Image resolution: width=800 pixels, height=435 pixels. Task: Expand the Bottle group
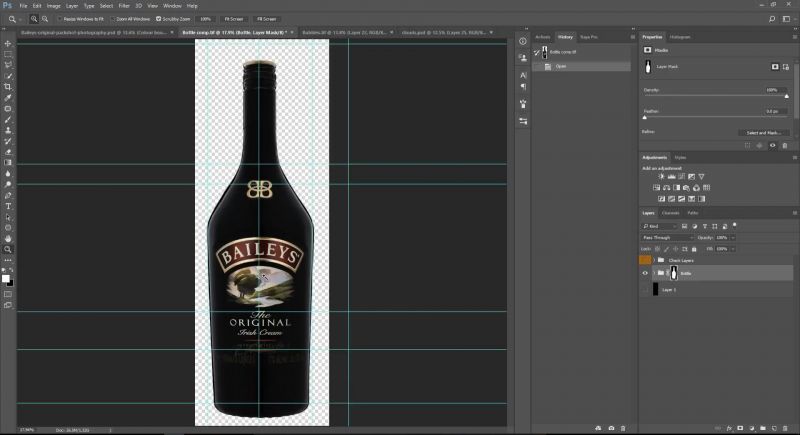[x=654, y=273]
